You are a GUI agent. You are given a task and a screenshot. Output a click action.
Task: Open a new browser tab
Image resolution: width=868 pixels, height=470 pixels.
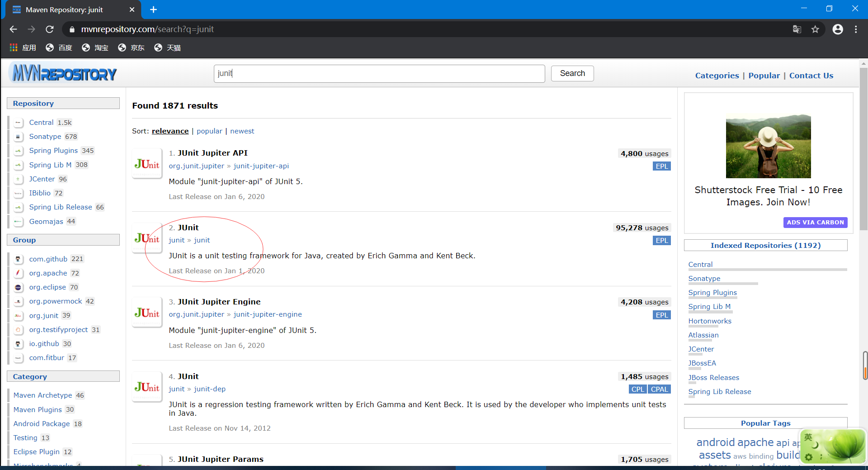[x=153, y=9]
